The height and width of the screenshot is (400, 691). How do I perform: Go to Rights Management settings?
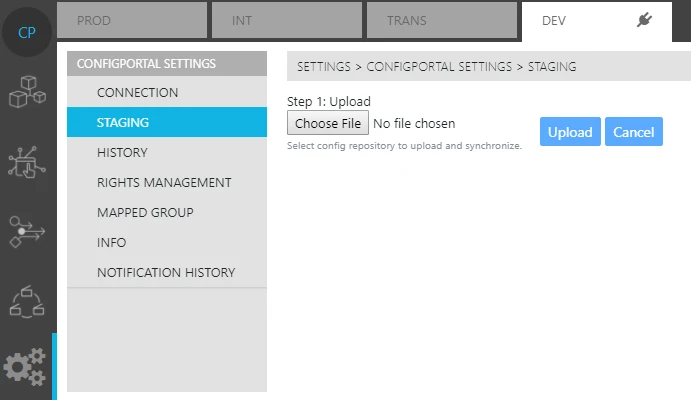coord(164,183)
